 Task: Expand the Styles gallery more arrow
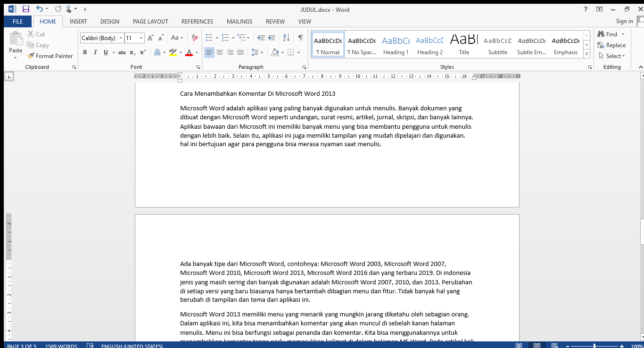586,54
